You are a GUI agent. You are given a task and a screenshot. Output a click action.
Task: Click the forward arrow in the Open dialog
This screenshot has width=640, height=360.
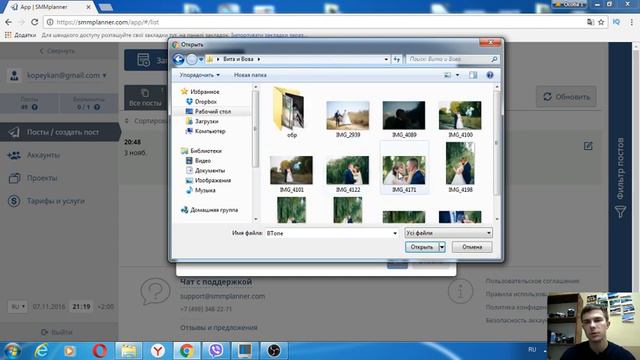191,59
